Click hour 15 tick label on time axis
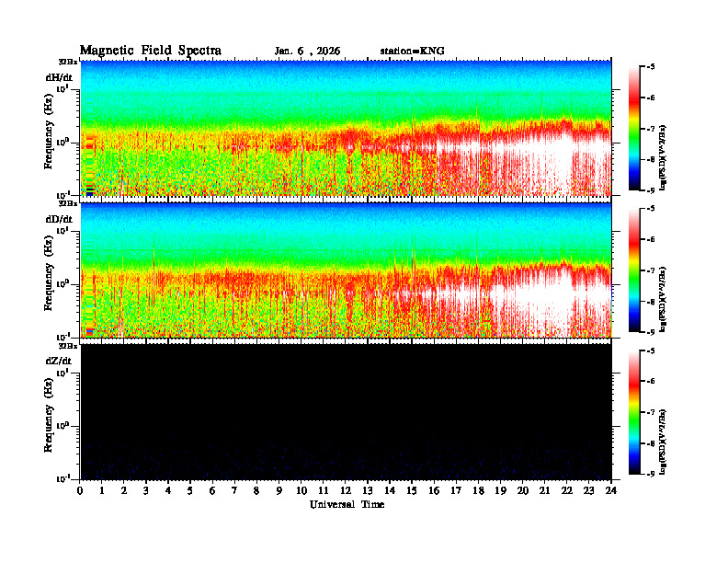The width and height of the screenshot is (728, 563). point(412,490)
